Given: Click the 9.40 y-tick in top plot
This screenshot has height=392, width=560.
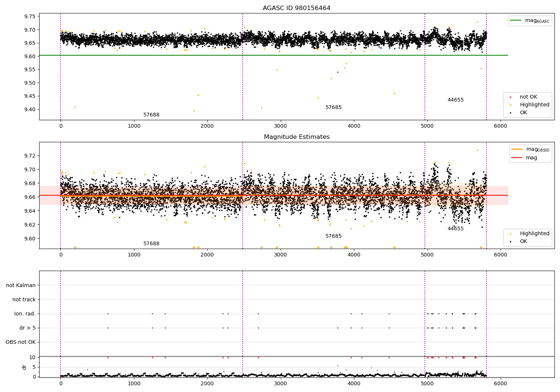Looking at the screenshot, I should coord(30,109).
